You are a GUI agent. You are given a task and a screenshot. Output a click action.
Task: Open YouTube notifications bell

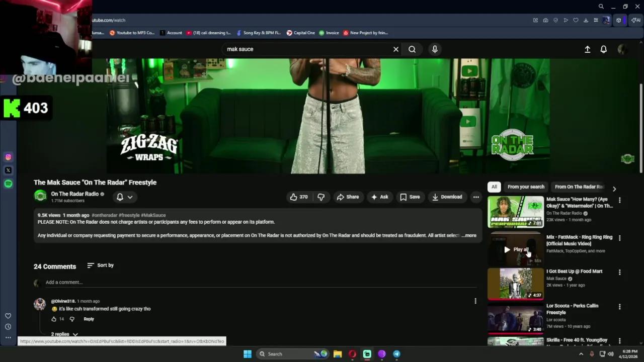point(603,49)
